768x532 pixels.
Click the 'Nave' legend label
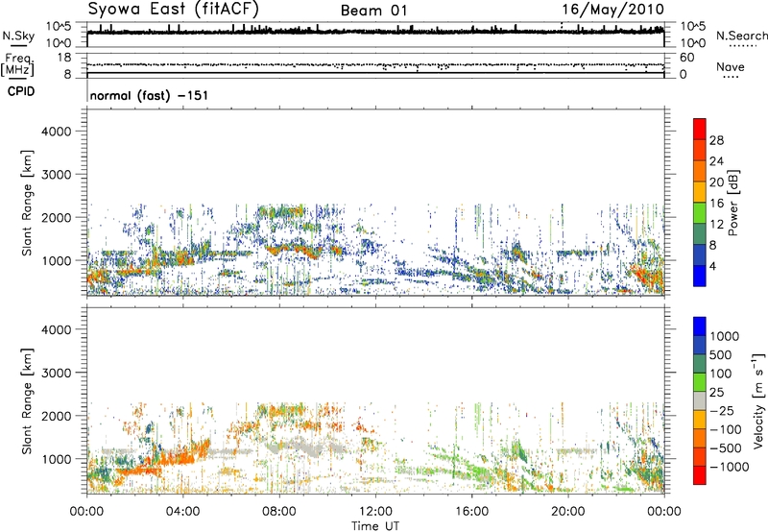731,66
